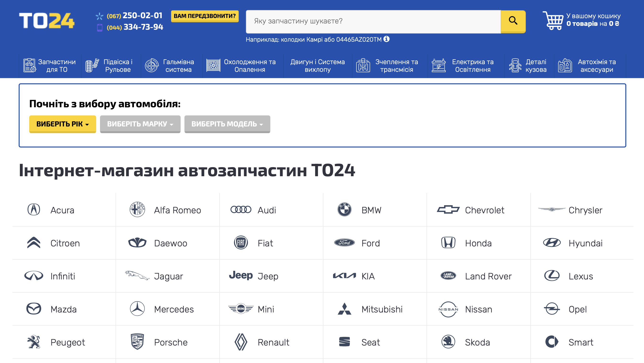644x363 pixels.
Task: Click the Audi four-rings logo
Action: 241,210
